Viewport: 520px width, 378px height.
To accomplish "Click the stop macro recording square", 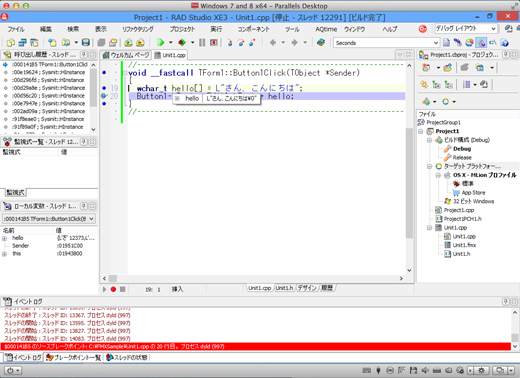I will (123, 289).
